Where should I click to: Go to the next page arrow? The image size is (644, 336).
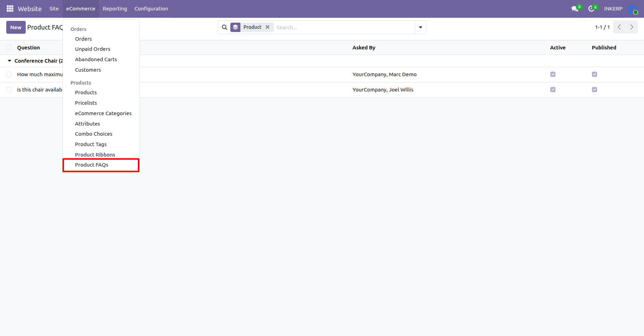(631, 27)
